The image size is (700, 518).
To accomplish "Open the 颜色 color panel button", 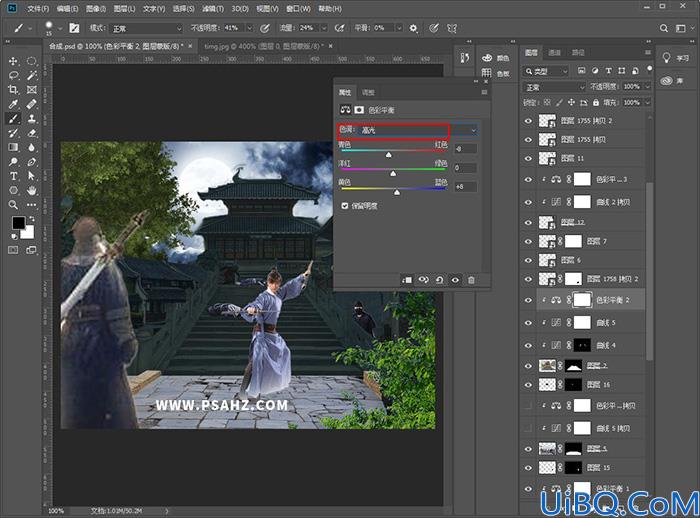I will coord(496,58).
